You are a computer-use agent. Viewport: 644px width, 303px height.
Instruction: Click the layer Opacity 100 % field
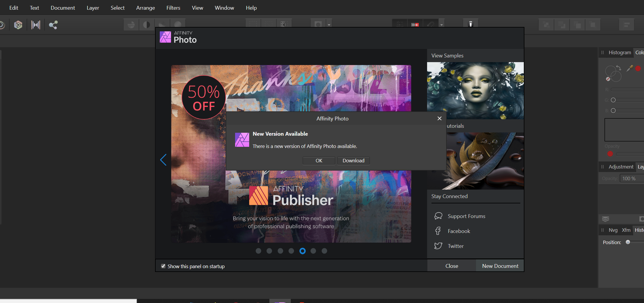(x=632, y=178)
